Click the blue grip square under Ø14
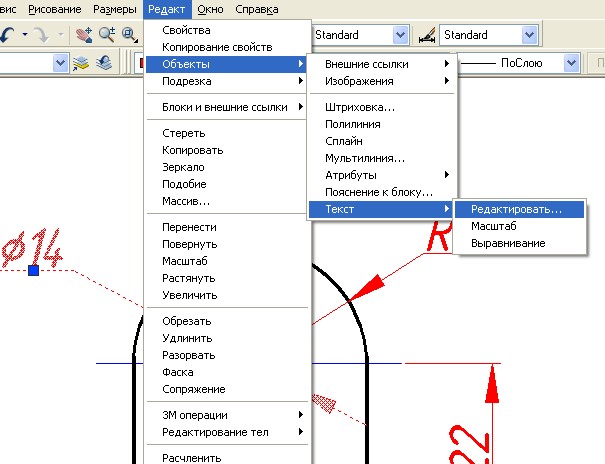 tap(34, 270)
